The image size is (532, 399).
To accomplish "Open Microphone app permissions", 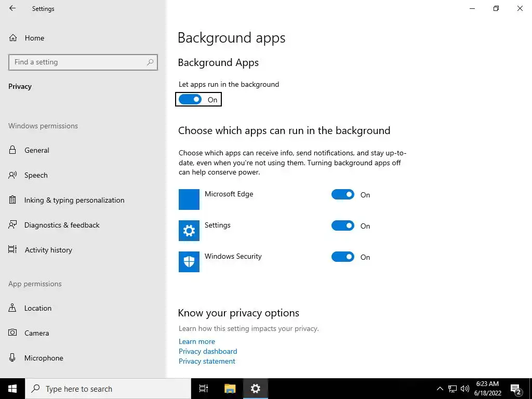I will click(x=83, y=358).
